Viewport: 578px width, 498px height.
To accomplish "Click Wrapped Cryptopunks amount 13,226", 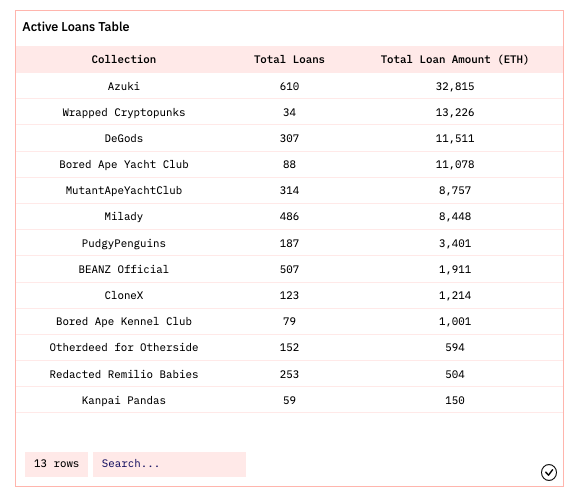I will point(455,112).
